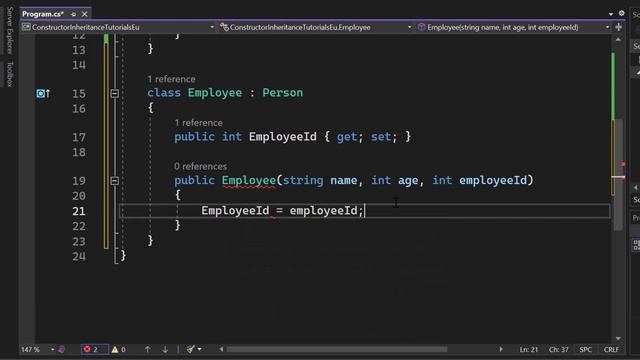
Task: Click the error marker on the vertical scrollbar
Action: (623, 164)
